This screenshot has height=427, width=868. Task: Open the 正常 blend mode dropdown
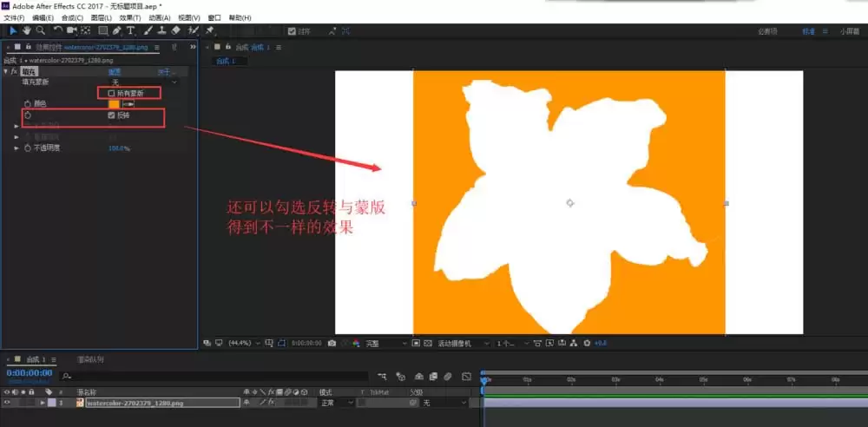(x=337, y=403)
